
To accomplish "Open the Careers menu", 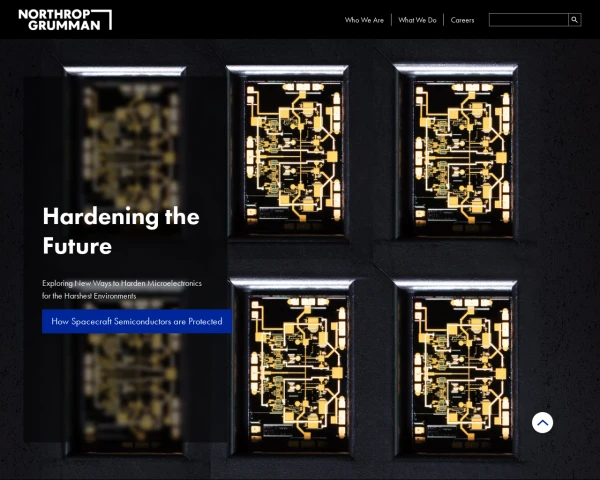I will point(462,20).
